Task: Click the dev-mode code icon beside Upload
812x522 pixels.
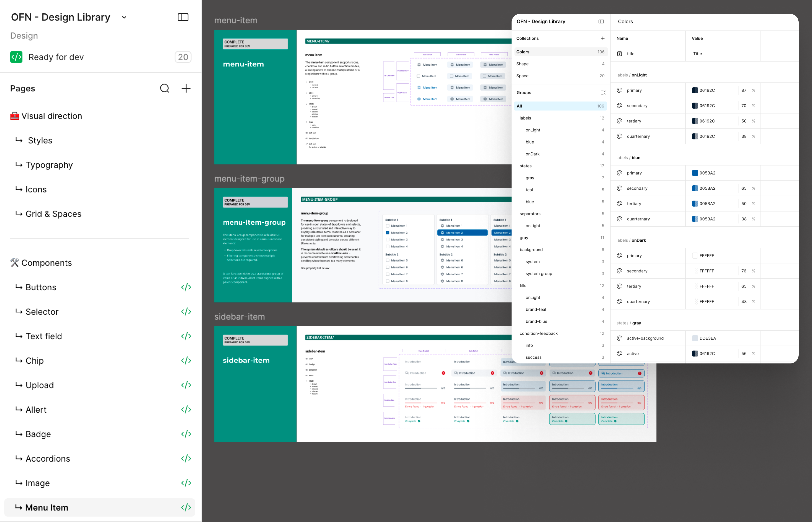Action: (x=186, y=385)
